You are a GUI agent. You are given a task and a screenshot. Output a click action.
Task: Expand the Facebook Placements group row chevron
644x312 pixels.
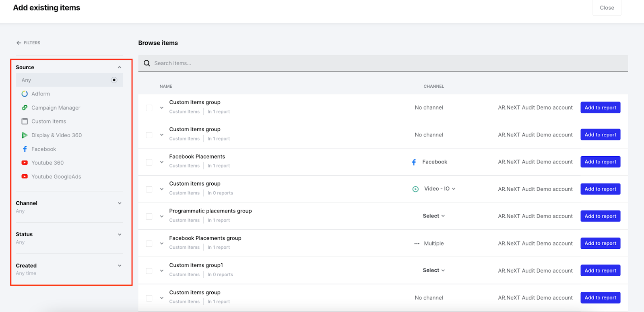coord(162,244)
